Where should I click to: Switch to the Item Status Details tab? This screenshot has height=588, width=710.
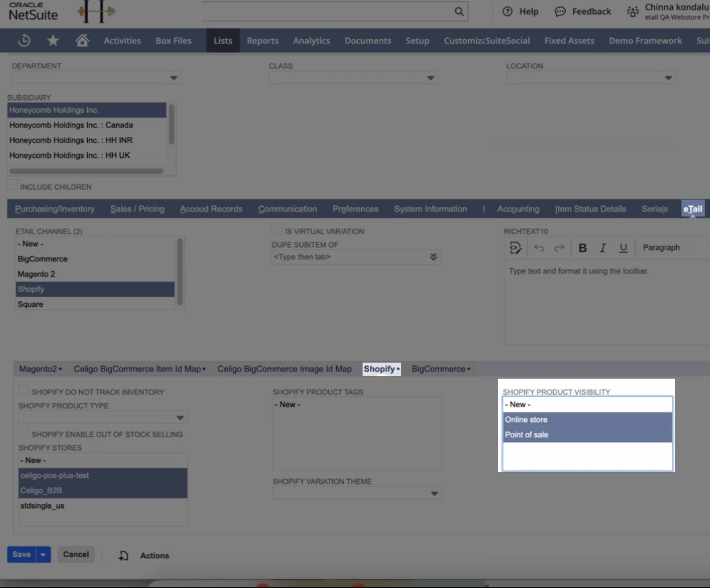coord(590,209)
